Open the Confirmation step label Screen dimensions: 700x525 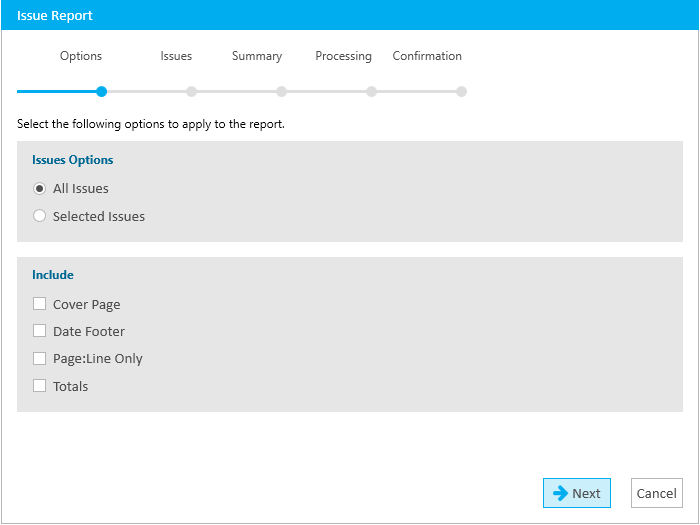click(x=427, y=56)
